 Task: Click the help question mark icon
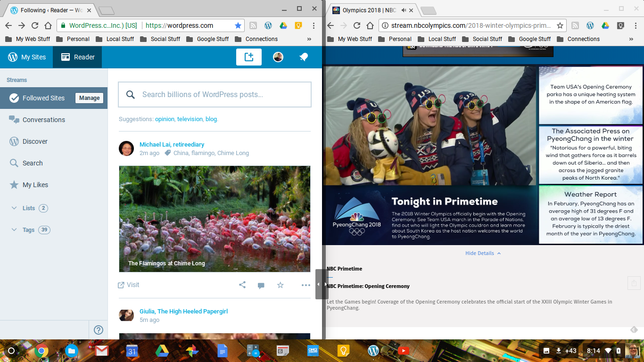point(99,330)
